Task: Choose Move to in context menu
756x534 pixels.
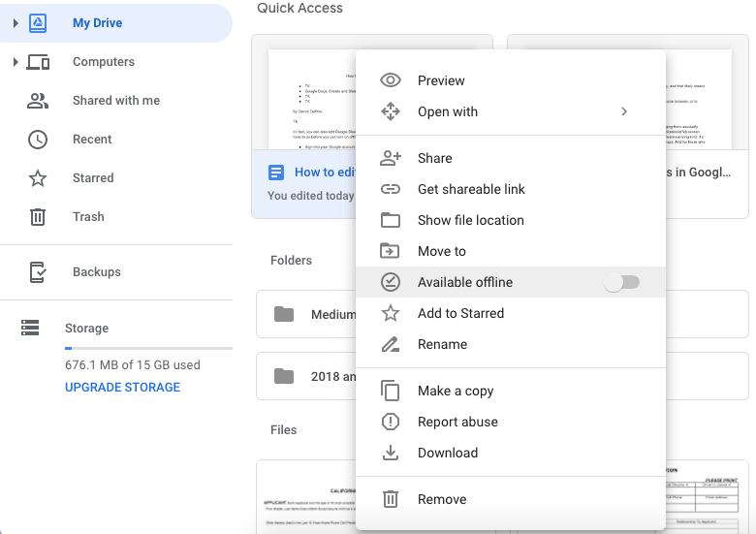Action: [511, 251]
